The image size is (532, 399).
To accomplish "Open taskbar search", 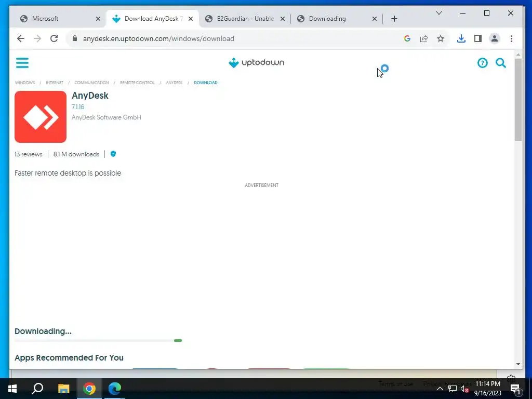I will click(37, 388).
